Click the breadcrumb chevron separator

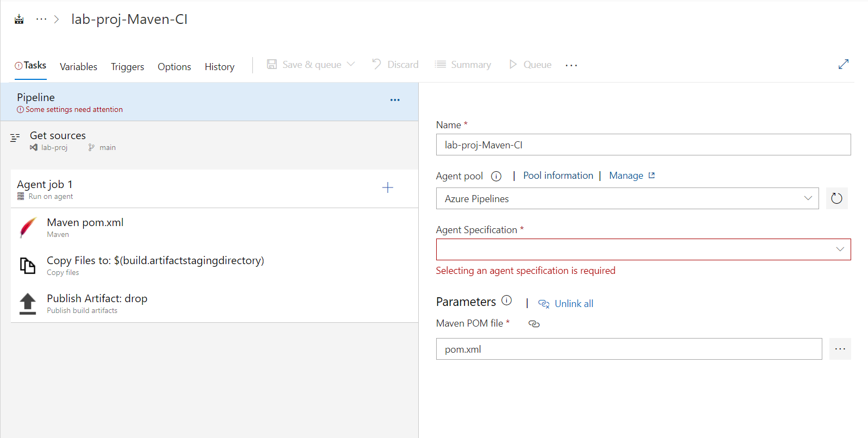pyautogui.click(x=57, y=20)
